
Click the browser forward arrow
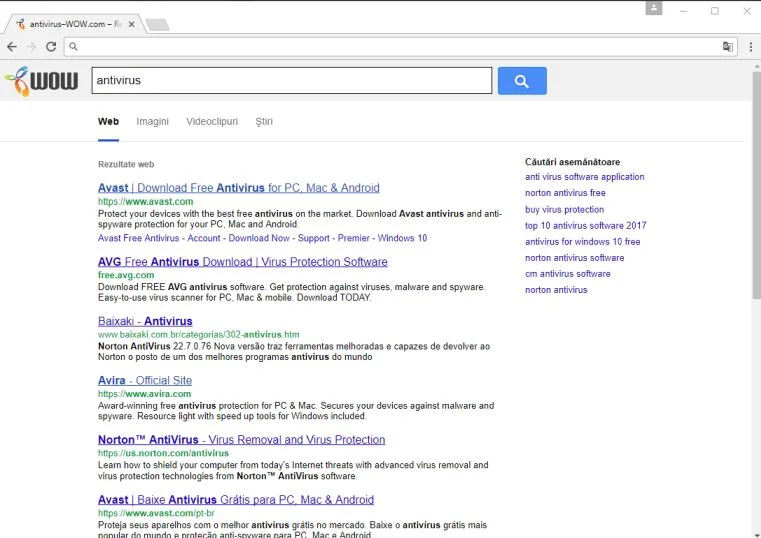coord(32,47)
